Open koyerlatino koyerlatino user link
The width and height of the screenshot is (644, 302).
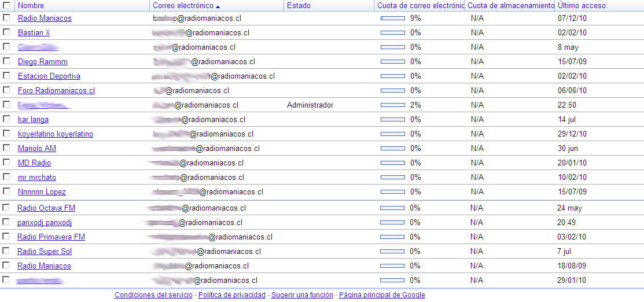(56, 134)
